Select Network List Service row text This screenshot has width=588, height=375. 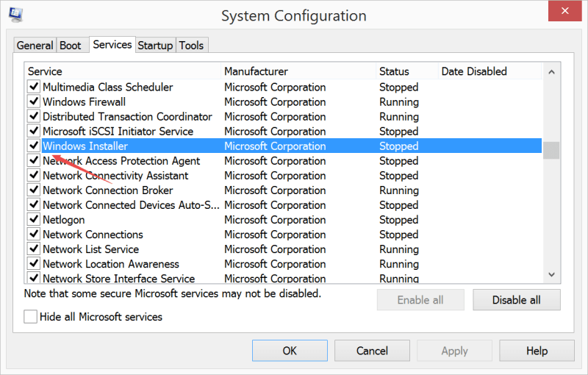pyautogui.click(x=90, y=249)
